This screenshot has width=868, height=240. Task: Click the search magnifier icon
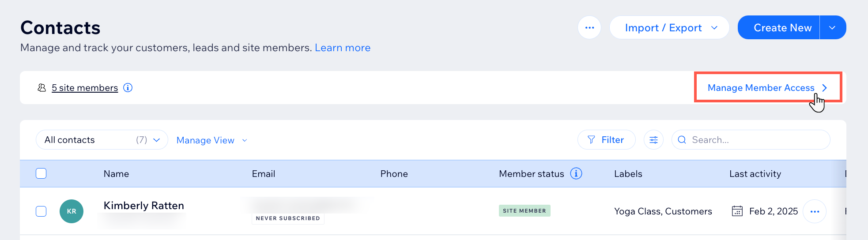[x=682, y=140]
